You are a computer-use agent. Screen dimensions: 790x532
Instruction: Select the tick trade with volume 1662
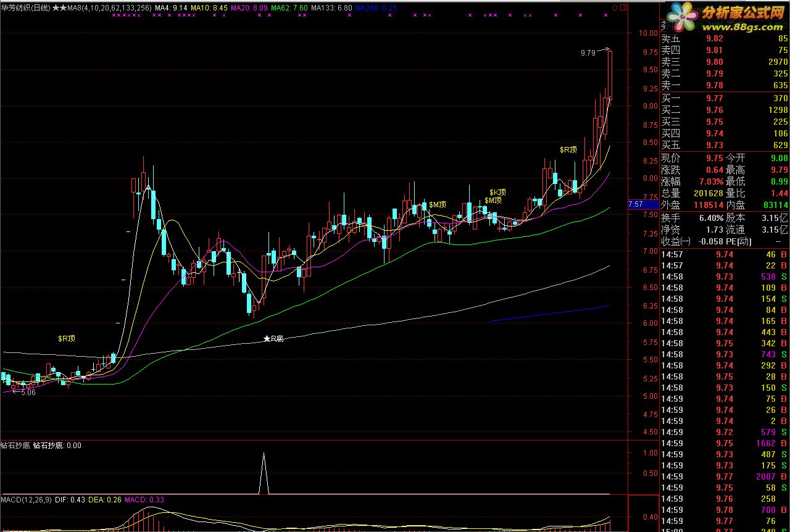[725, 443]
